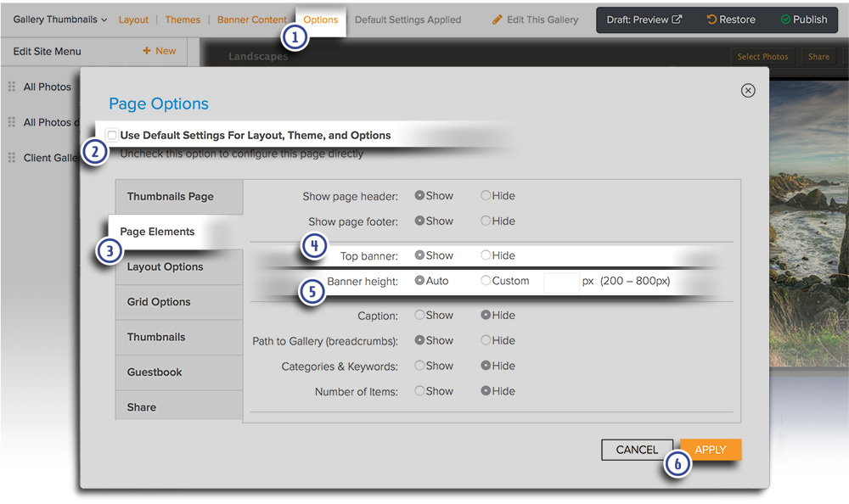Open Draft: Preview
Screen dimensions: 849x504
[644, 20]
